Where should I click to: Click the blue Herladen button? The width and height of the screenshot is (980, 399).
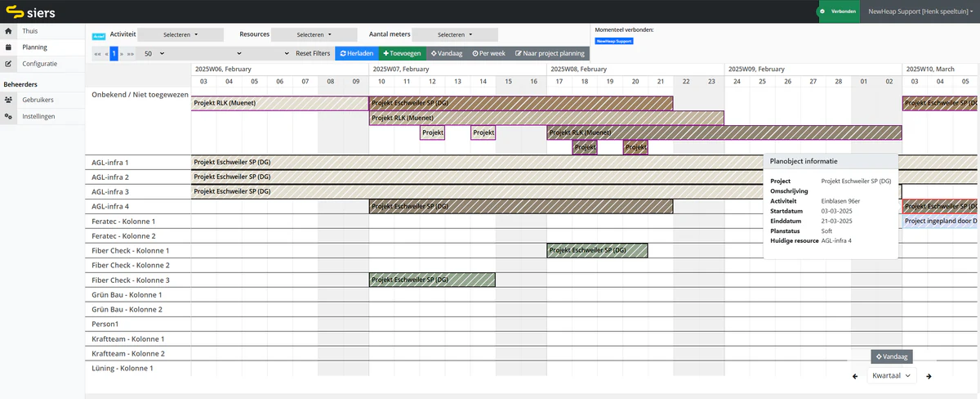(356, 53)
